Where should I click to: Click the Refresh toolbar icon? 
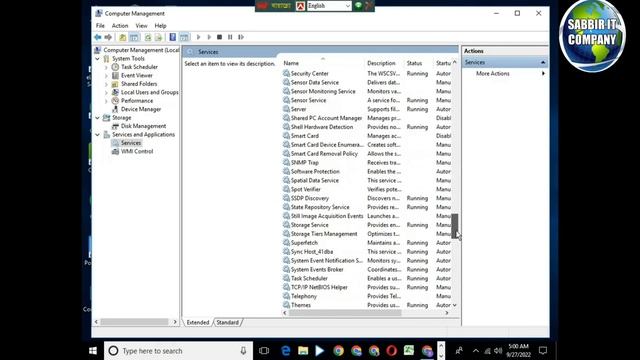tap(148, 37)
